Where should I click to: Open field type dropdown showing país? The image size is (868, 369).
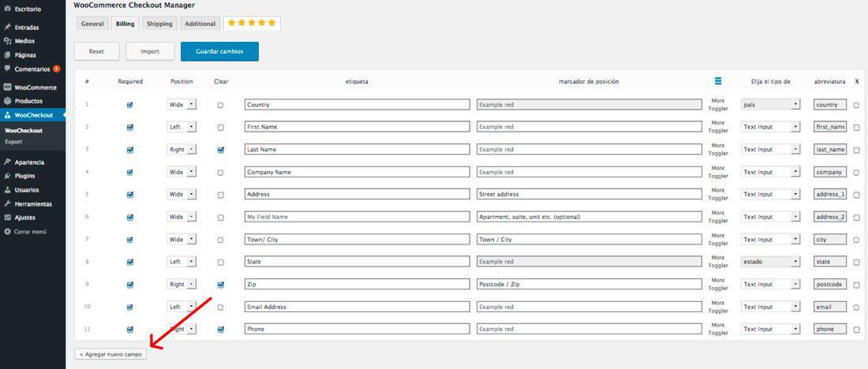click(x=771, y=104)
